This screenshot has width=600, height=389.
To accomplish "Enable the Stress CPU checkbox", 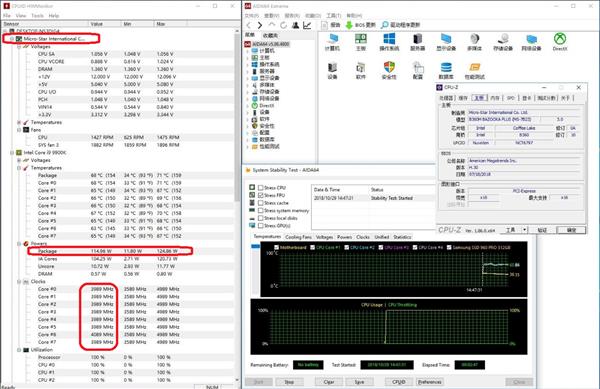I will 261,188.
